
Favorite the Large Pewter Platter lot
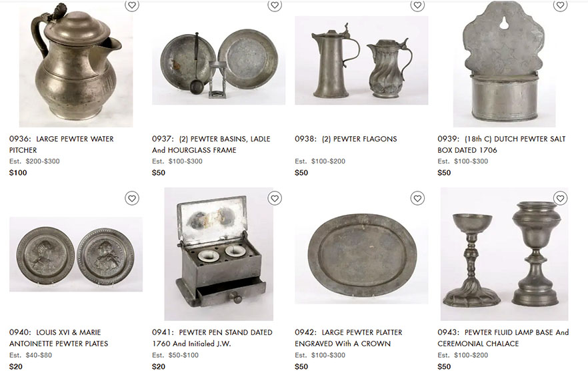click(x=417, y=198)
